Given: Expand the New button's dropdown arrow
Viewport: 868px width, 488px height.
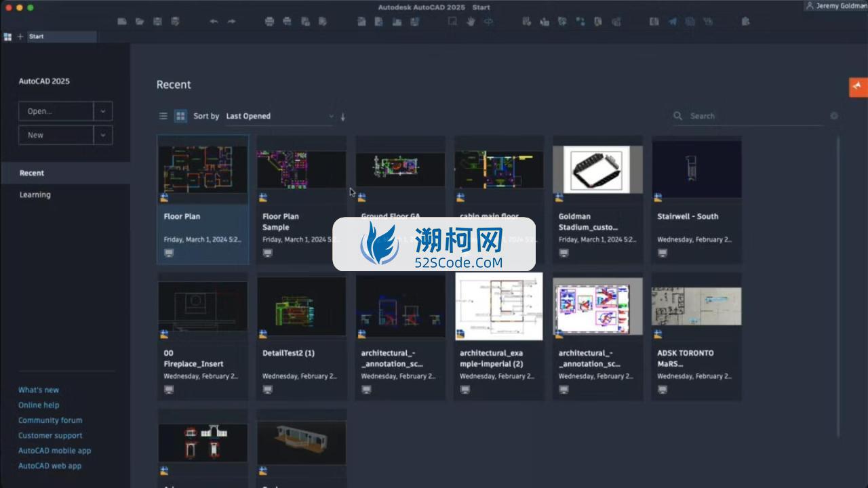Looking at the screenshot, I should pos(103,135).
